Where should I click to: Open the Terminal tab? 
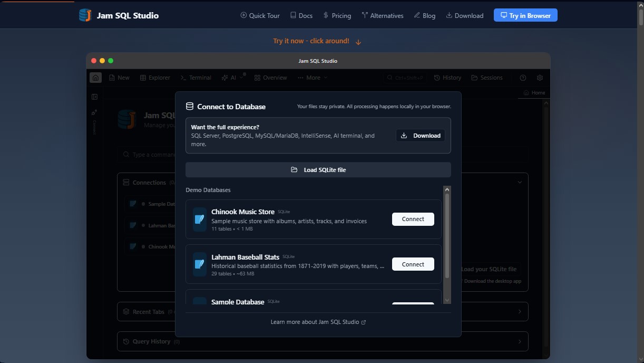tap(196, 78)
